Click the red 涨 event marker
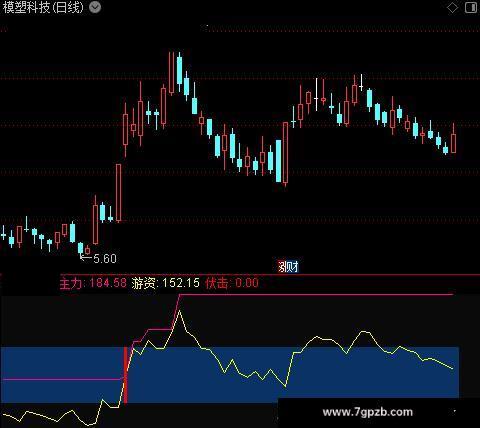The width and height of the screenshot is (480, 428). tap(283, 266)
